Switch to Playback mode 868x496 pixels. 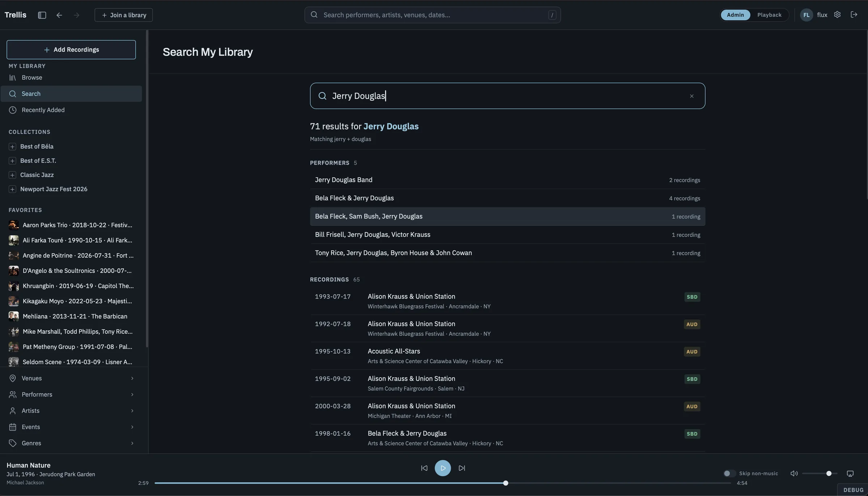[x=769, y=15]
